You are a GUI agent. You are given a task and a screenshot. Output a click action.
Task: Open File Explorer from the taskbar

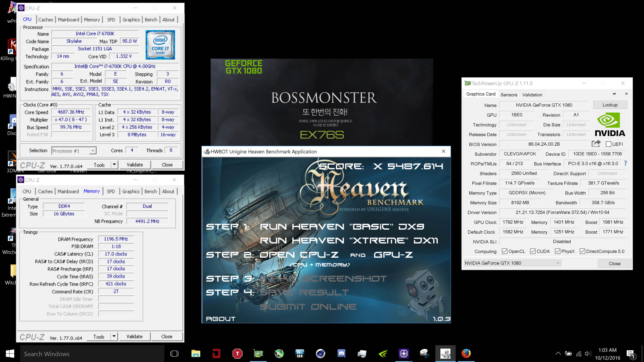(196, 353)
